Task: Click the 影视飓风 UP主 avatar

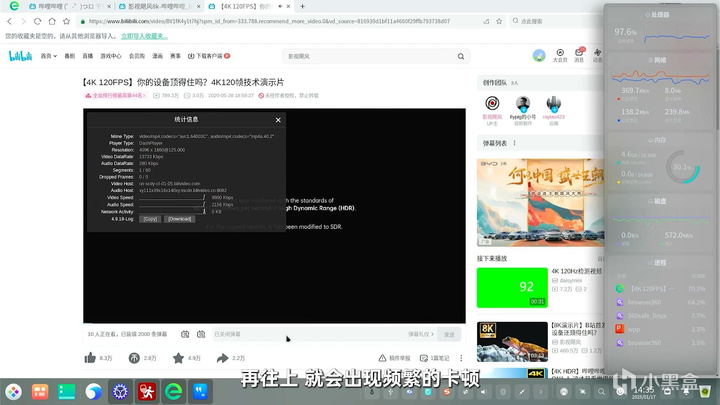Action: pos(492,103)
